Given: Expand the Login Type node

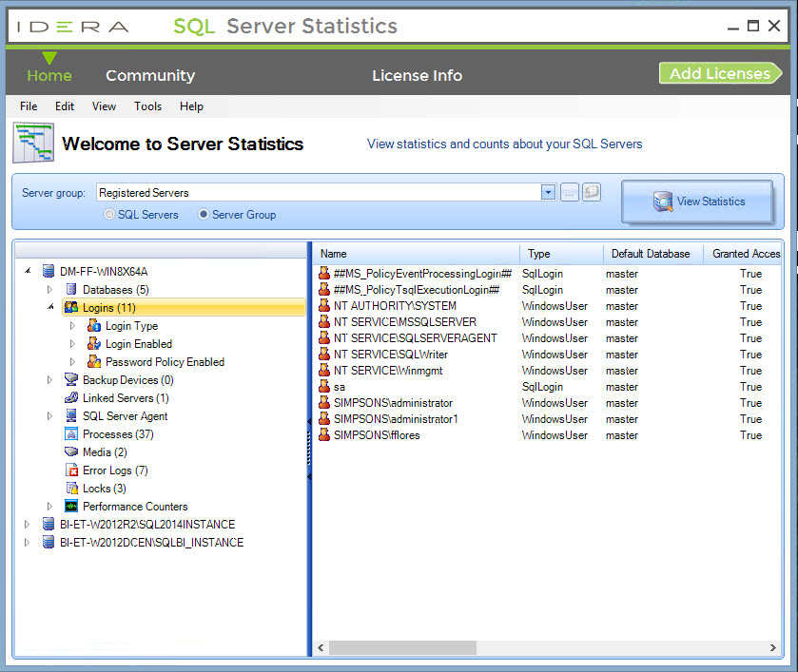Looking at the screenshot, I should 72,326.
